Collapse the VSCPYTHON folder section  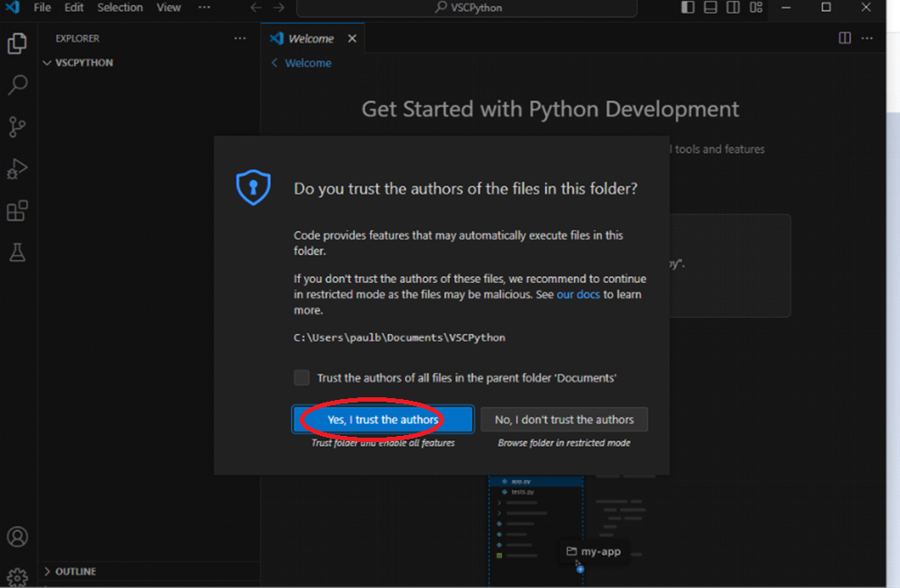[x=77, y=63]
